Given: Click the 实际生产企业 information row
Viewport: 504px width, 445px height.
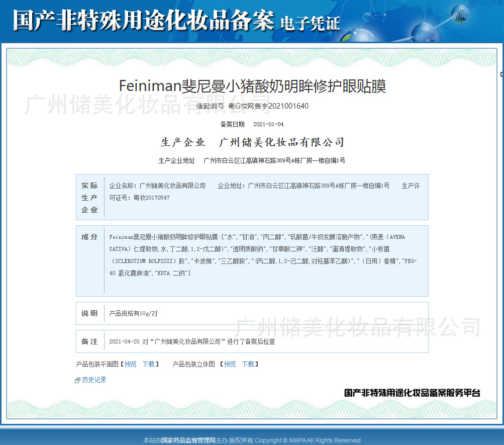Looking at the screenshot, I should (x=251, y=197).
